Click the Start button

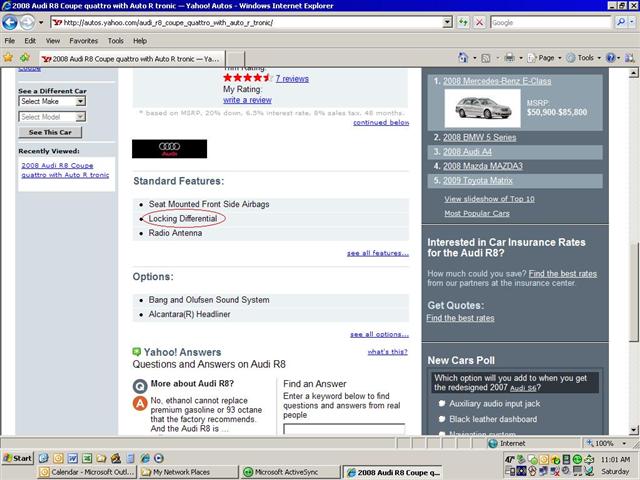click(x=18, y=458)
